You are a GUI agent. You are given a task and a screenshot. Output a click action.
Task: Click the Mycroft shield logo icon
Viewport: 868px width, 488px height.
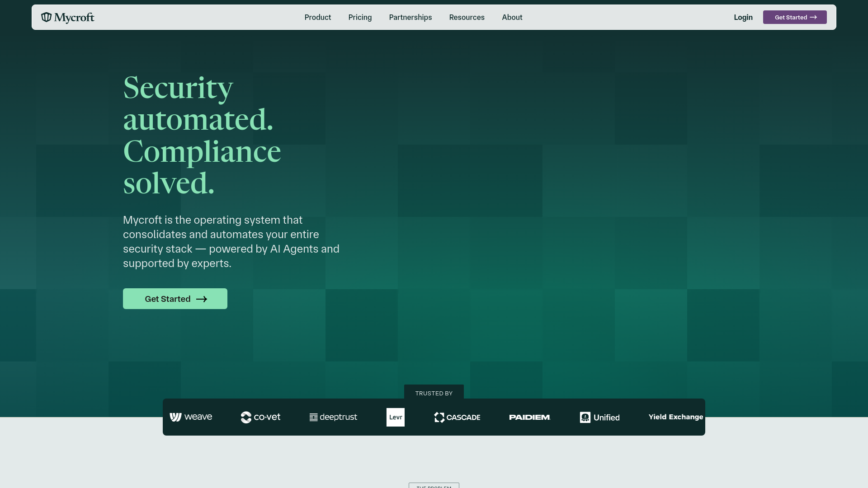tap(46, 17)
